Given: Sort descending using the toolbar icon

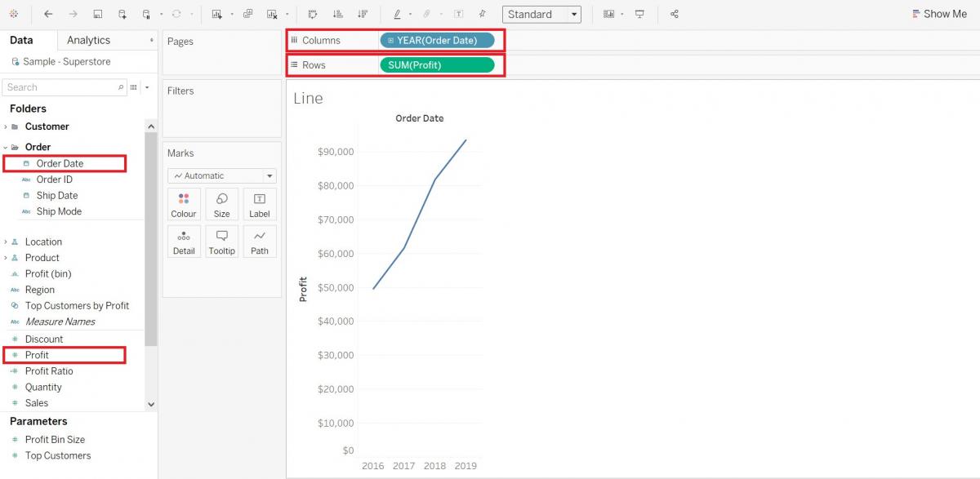Looking at the screenshot, I should (x=363, y=14).
